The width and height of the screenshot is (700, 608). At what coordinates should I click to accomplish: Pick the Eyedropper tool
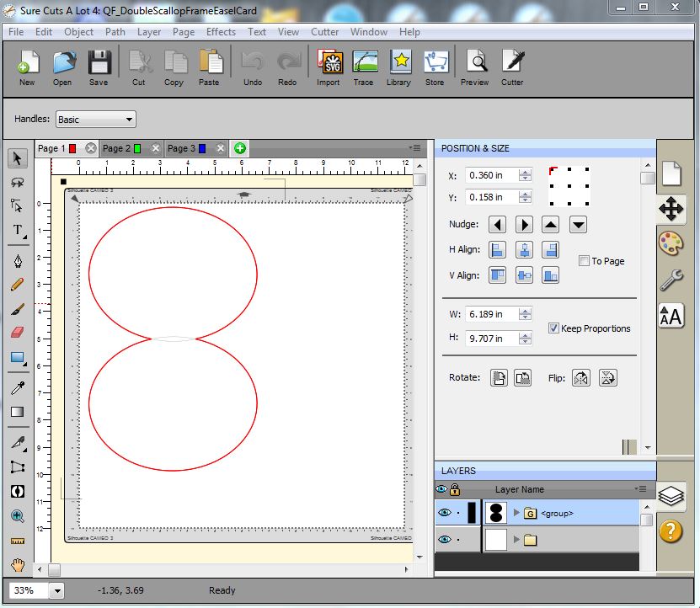coord(18,387)
